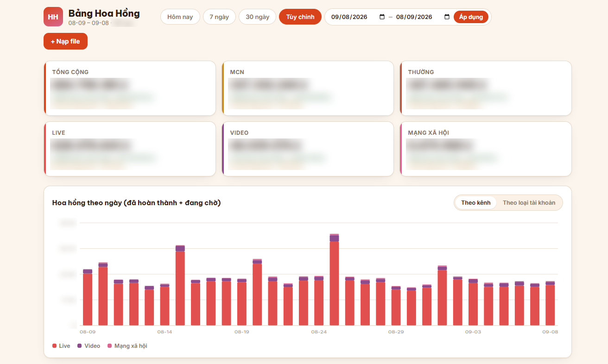
Task: Open the TỔNG CỘNG summary card
Action: (130, 88)
